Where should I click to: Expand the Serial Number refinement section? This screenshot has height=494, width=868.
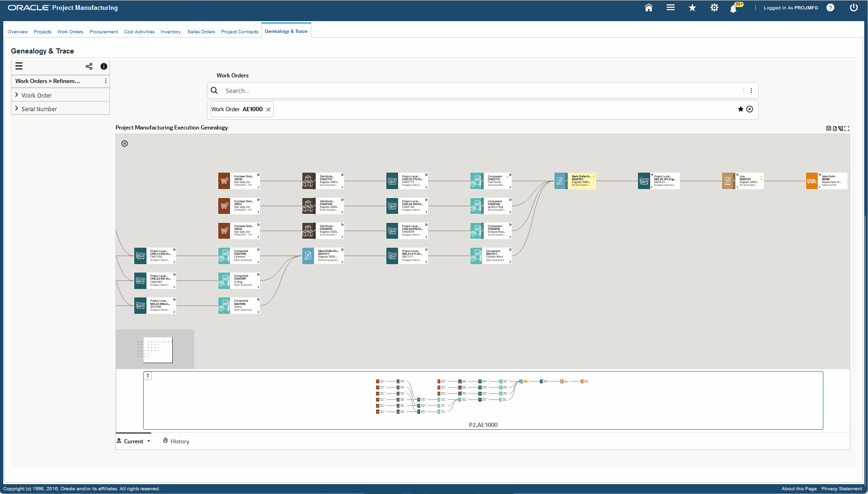(17, 108)
